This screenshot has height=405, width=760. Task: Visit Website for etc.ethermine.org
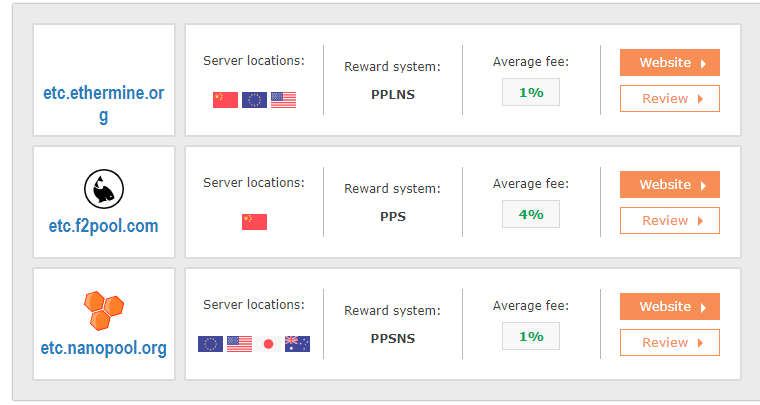coord(670,62)
